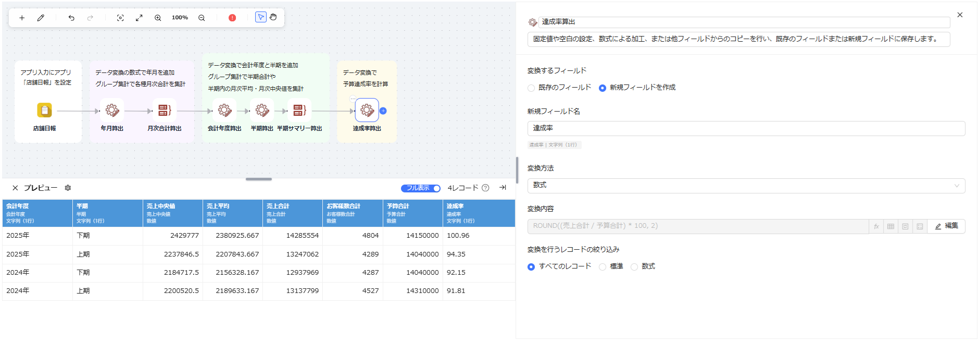The width and height of the screenshot is (980, 341).
Task: Open preview settings gear icon
Action: click(x=68, y=188)
